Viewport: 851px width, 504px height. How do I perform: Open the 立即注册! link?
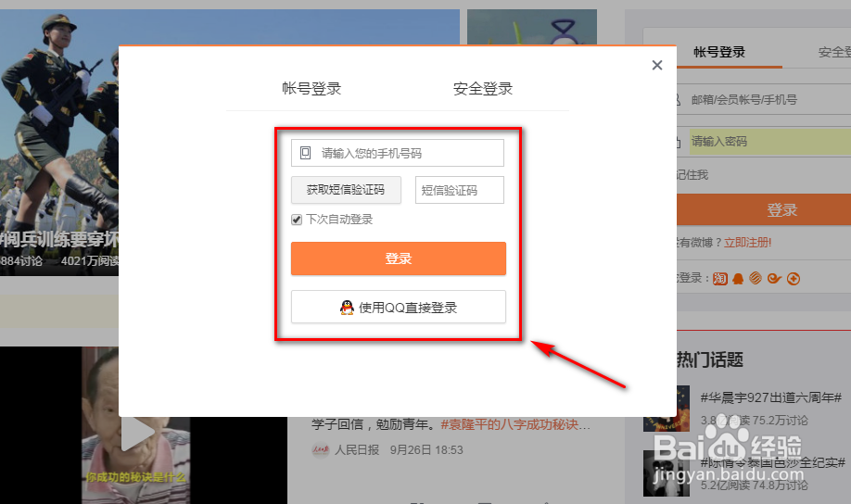[x=747, y=243]
